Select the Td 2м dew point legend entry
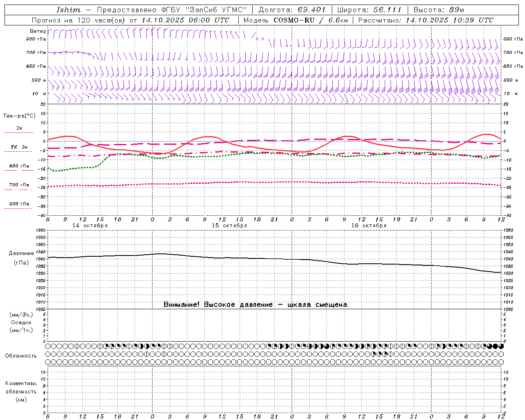This screenshot has width=525, height=420. click(x=19, y=147)
